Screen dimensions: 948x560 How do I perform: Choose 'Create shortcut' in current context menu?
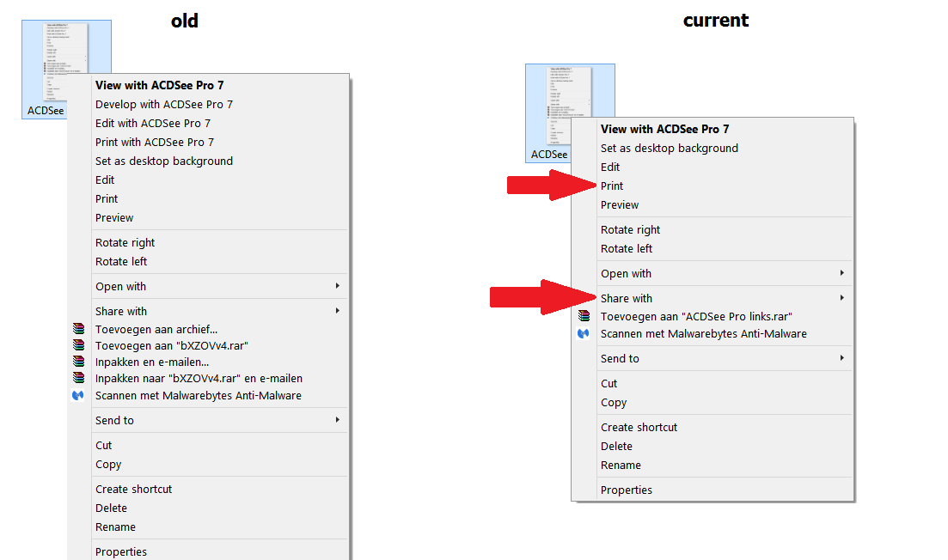639,427
